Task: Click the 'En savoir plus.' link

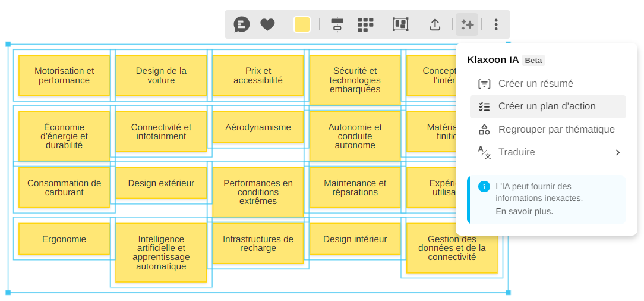Action: pyautogui.click(x=524, y=211)
